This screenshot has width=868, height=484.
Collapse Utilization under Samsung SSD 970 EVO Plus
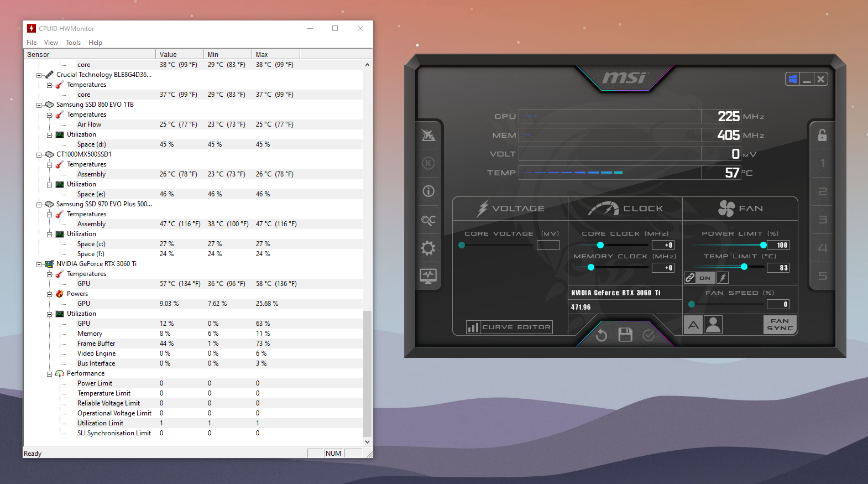tap(49, 235)
